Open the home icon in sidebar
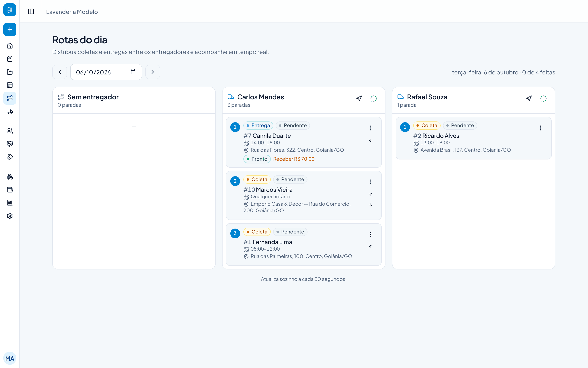 [x=10, y=46]
